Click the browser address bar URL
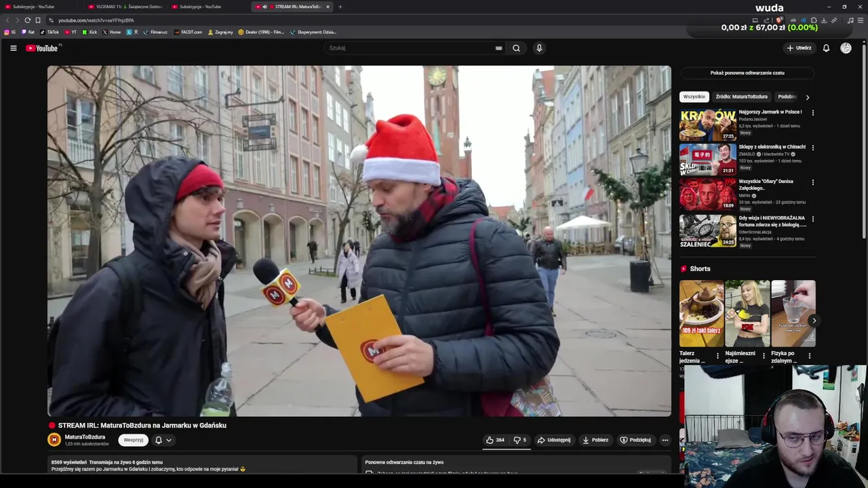The height and width of the screenshot is (488, 868). pyautogui.click(x=96, y=20)
